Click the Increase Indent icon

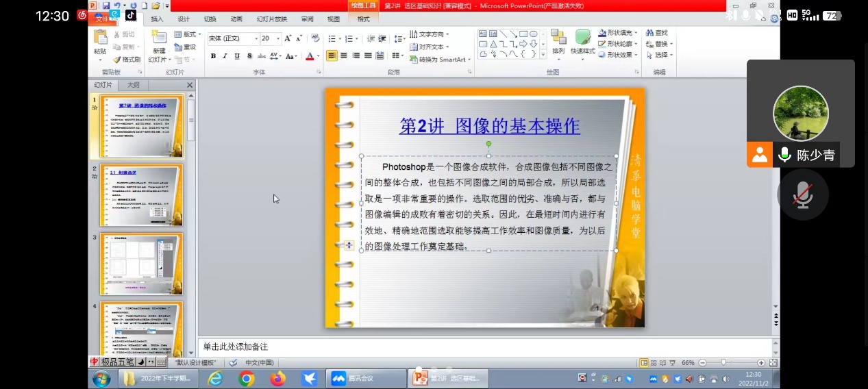tap(382, 38)
